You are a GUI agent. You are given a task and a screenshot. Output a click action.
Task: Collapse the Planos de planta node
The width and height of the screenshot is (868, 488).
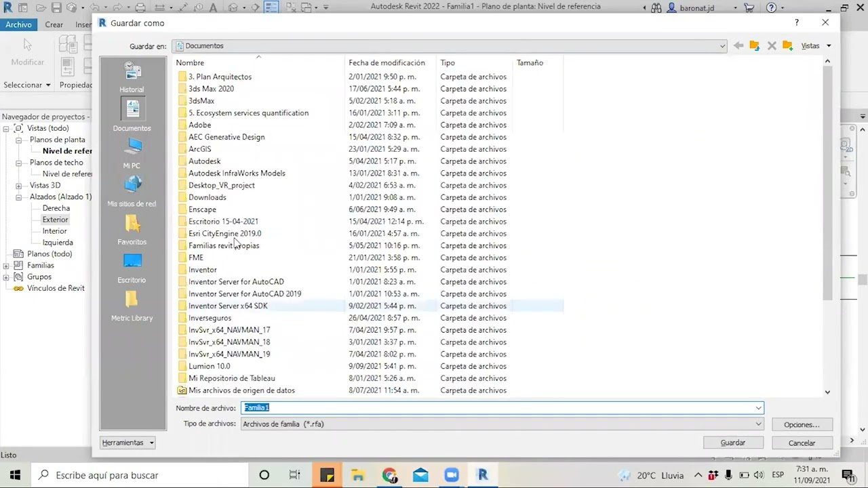click(x=19, y=140)
